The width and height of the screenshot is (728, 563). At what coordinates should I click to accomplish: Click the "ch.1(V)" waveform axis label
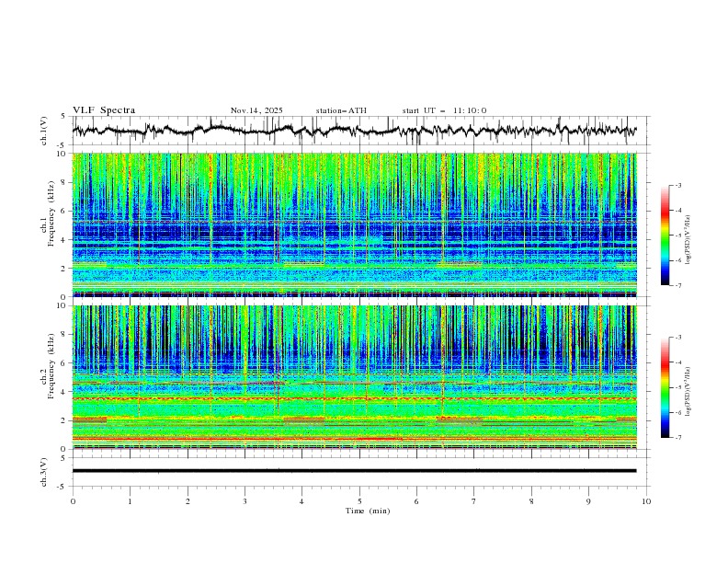click(x=44, y=131)
